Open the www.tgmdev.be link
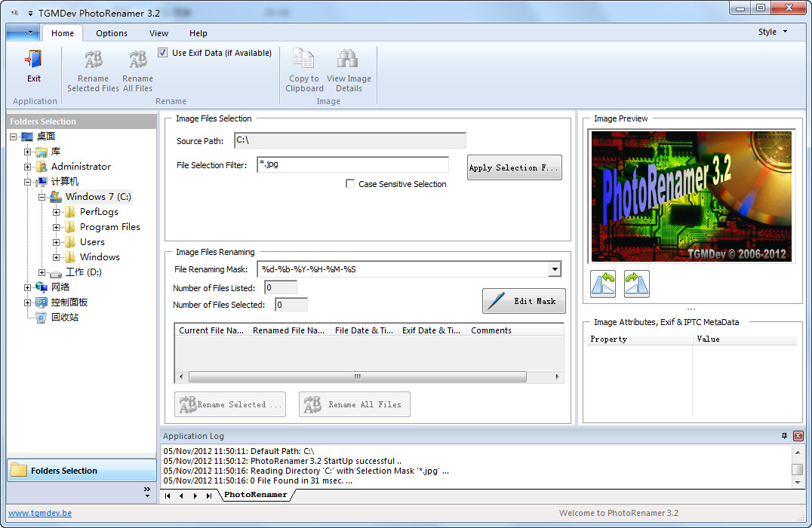The height and width of the screenshot is (528, 812). pyautogui.click(x=40, y=513)
